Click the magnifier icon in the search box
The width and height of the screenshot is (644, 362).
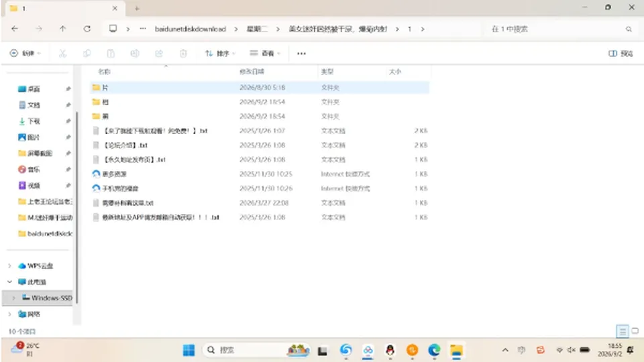coord(629,29)
